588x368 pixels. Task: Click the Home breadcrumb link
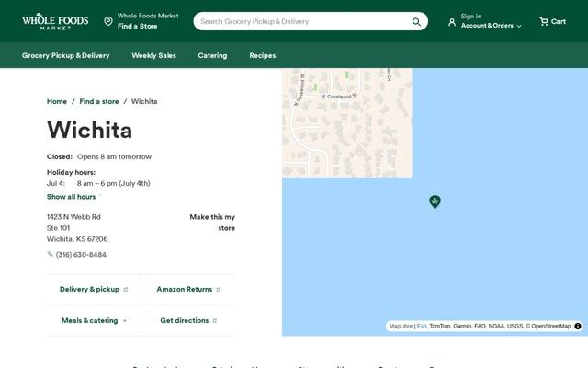click(57, 101)
